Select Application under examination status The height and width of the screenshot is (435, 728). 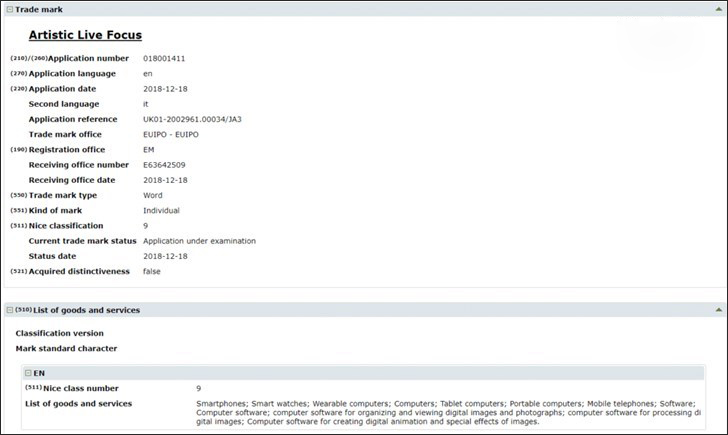[199, 241]
